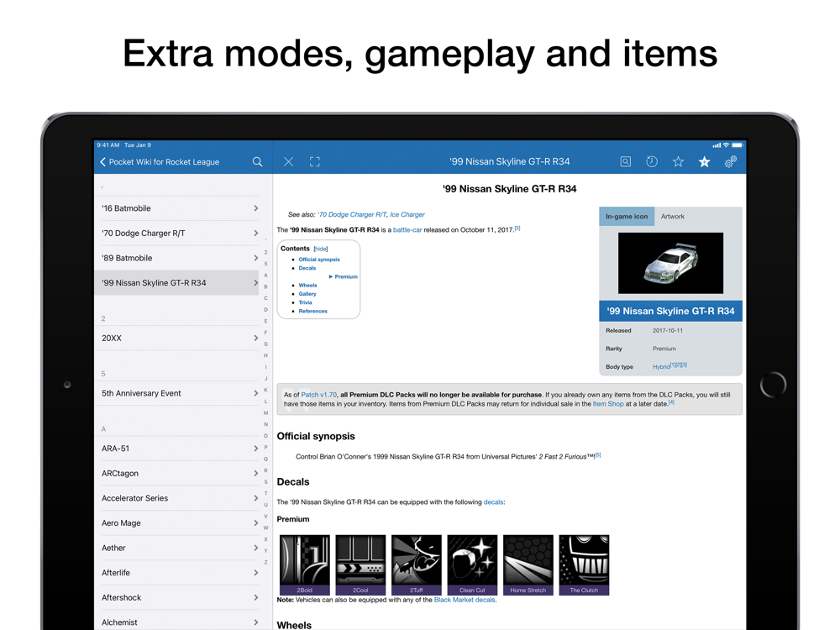Image resolution: width=840 pixels, height=630 pixels.
Task: Open the Patch v1.70 link
Action: coord(318,395)
